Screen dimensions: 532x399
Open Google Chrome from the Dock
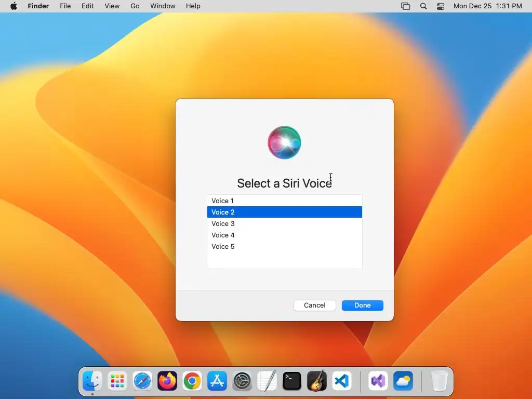192,381
